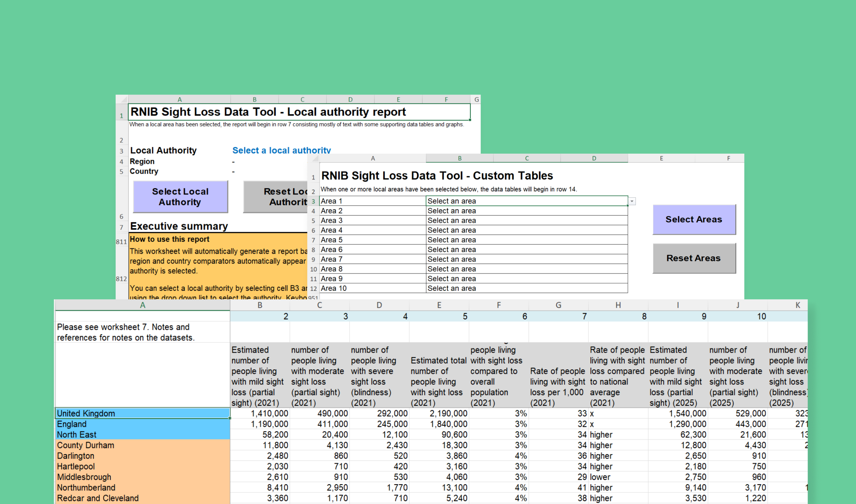Click Hartlepool 2025 mild sight loss 2,180
856x504 pixels.
click(678, 466)
